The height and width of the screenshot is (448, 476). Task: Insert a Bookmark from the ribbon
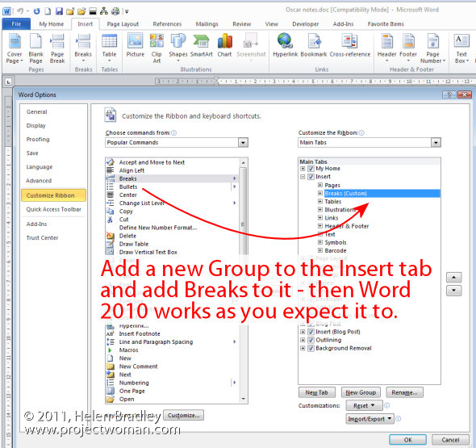314,45
